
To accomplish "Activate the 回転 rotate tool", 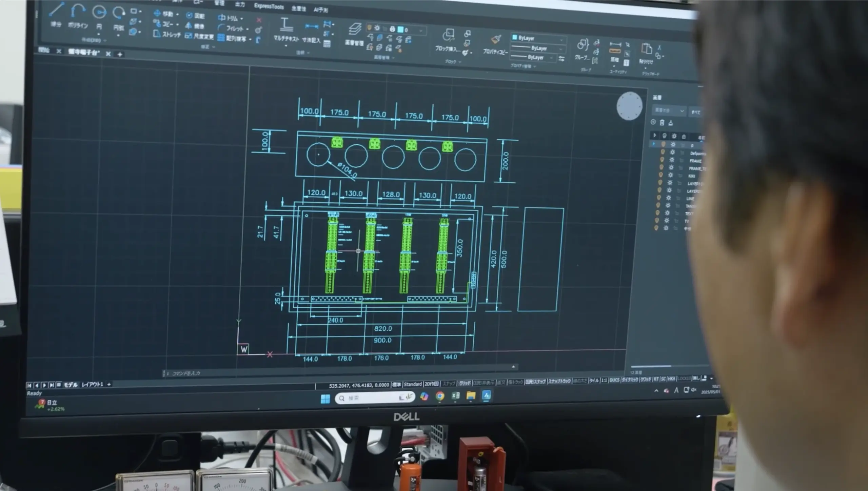I will (x=195, y=16).
